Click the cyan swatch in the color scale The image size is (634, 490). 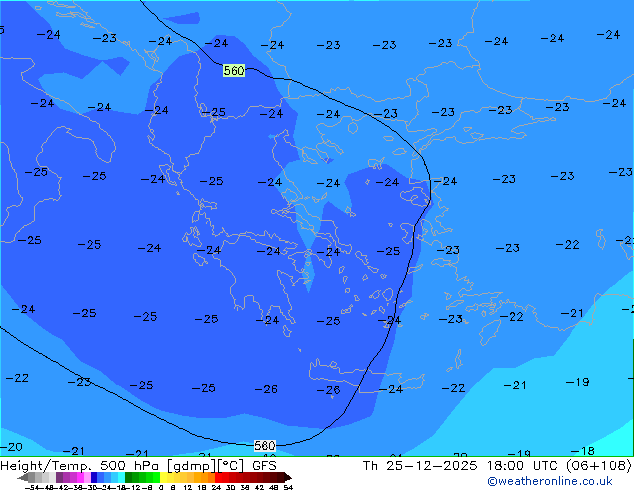(x=121, y=477)
